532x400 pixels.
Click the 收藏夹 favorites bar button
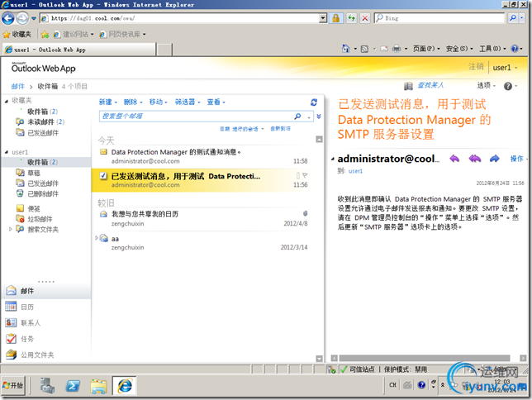pyautogui.click(x=17, y=34)
